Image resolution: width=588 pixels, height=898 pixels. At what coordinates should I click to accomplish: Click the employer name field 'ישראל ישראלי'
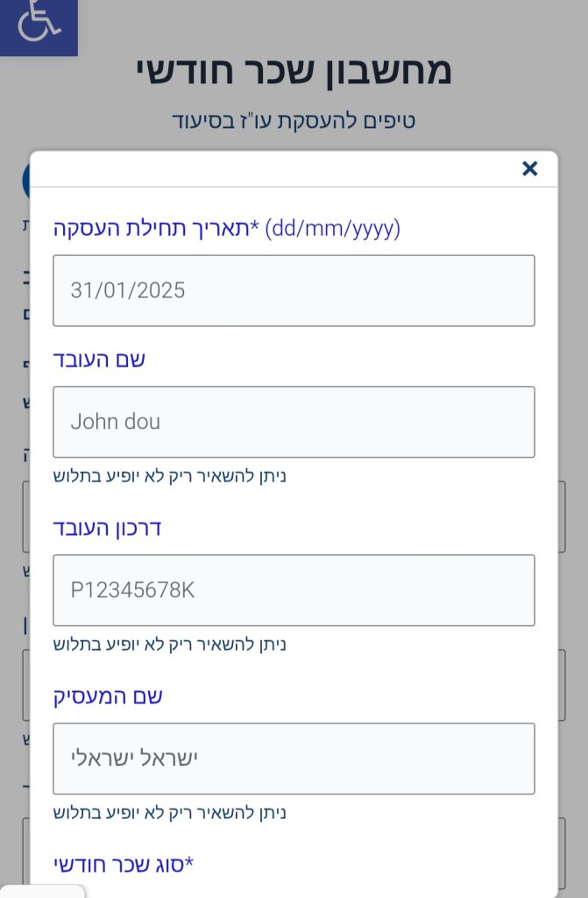click(x=294, y=759)
